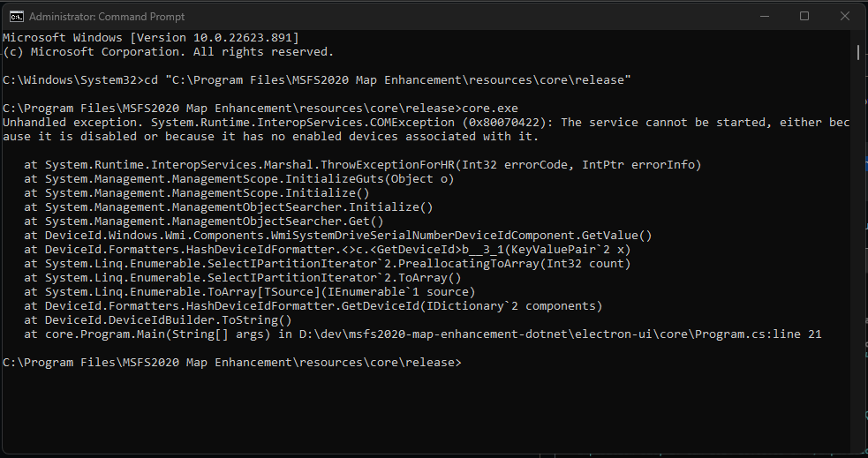Click the final empty prompt ending 'core\release>'
Screen dimensions: 868x458
point(232,363)
